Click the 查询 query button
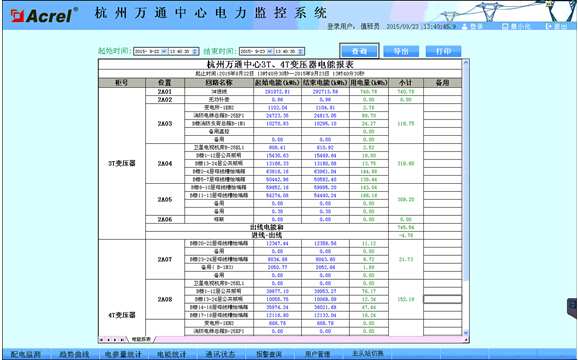 point(359,51)
